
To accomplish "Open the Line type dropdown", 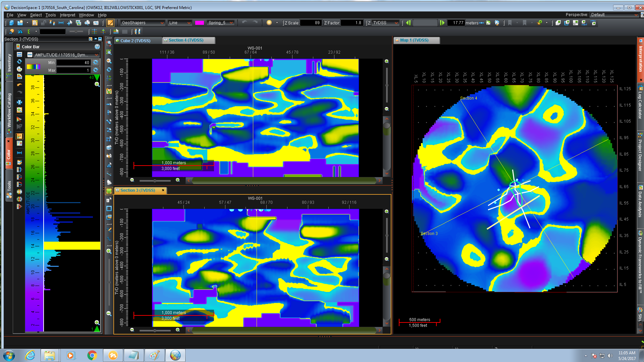I will coord(180,23).
